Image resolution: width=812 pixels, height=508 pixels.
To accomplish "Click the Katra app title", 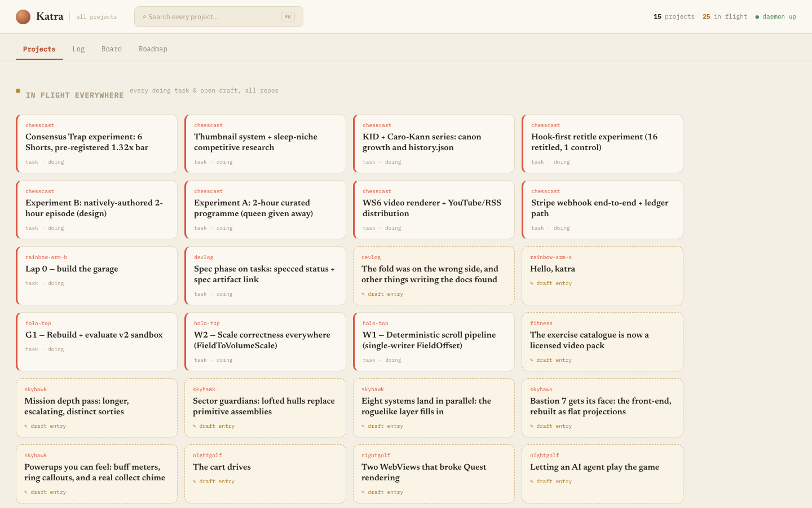I will (50, 16).
